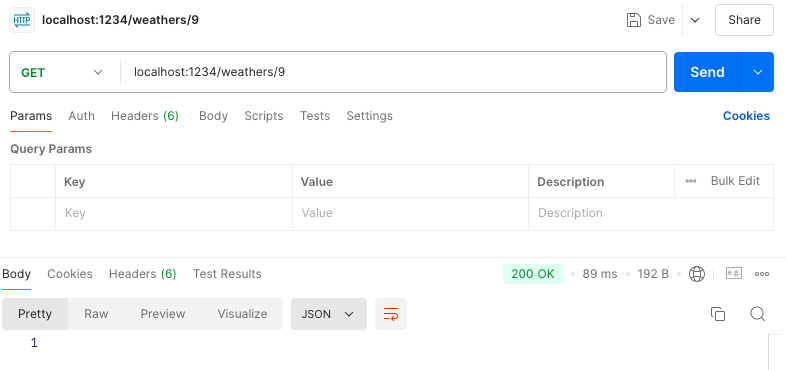The image size is (786, 370).
Task: Toggle the word wrap icon
Action: 390,314
